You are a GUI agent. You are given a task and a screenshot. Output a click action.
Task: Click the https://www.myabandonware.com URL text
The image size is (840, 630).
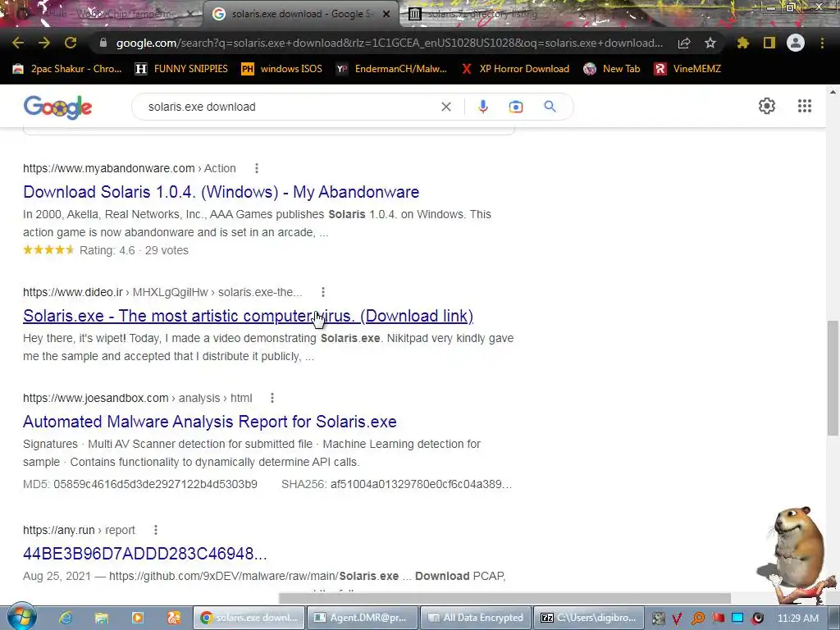pos(109,168)
